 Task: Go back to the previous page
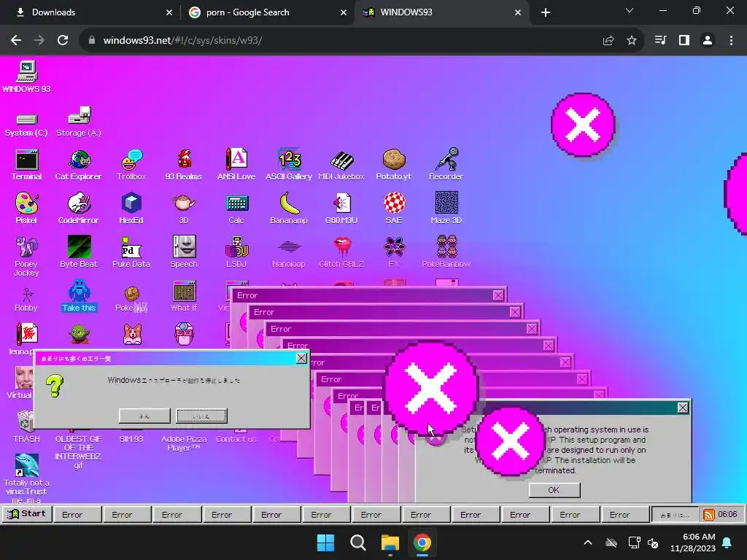coord(16,41)
